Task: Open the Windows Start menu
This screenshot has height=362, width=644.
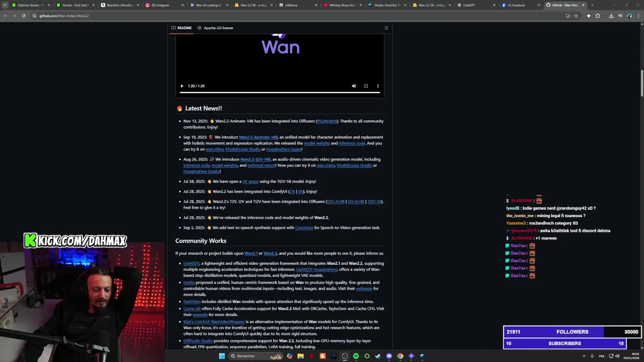Action: [222, 356]
